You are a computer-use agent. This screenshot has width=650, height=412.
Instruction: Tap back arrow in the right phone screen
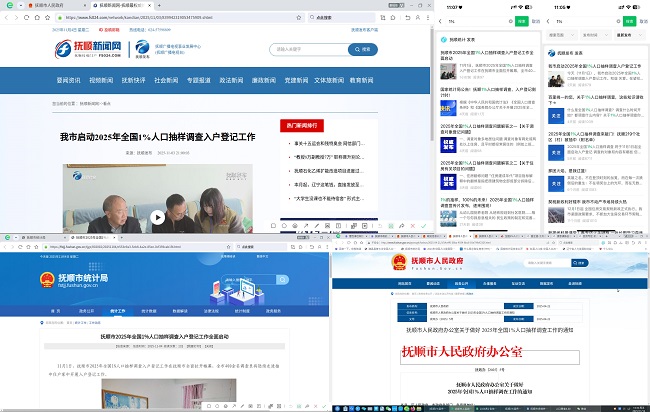pyautogui.click(x=548, y=21)
